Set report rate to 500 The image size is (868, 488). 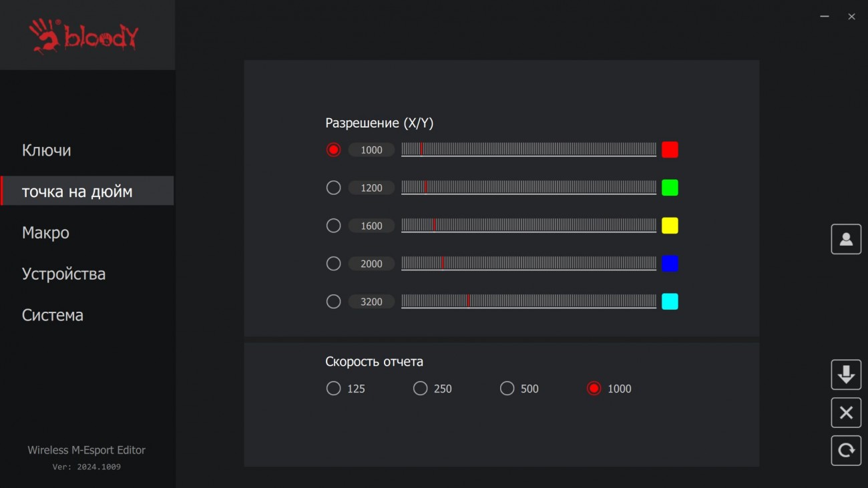point(507,389)
